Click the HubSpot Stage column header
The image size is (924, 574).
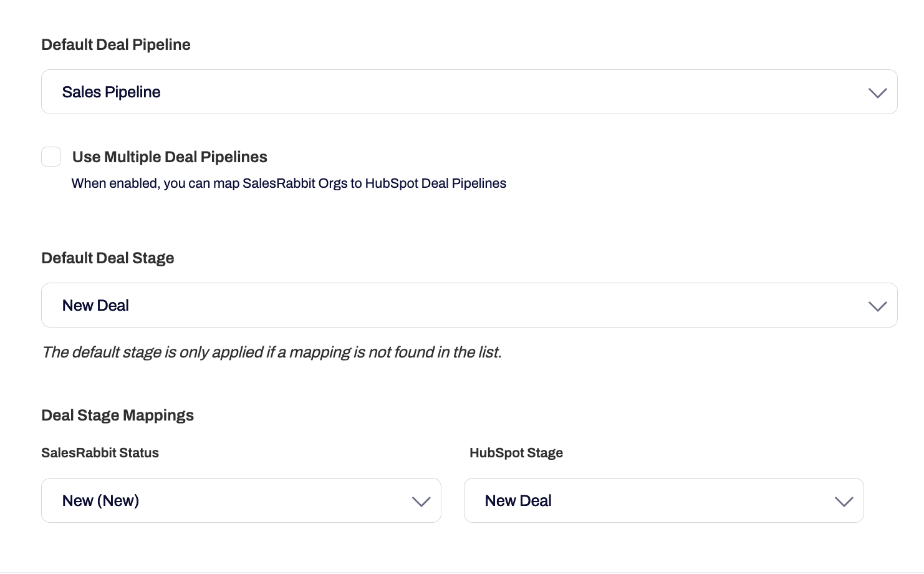click(516, 453)
